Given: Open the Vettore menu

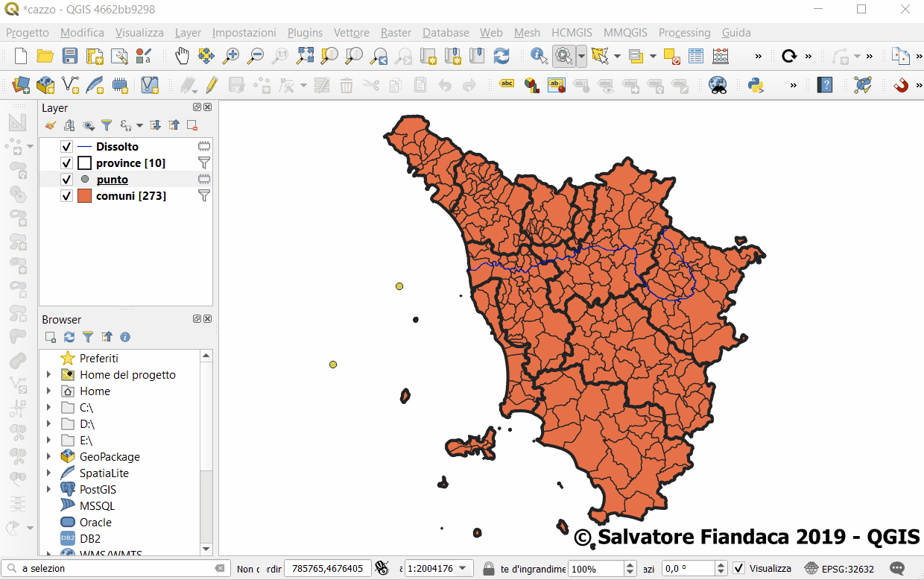Looking at the screenshot, I should [x=351, y=33].
